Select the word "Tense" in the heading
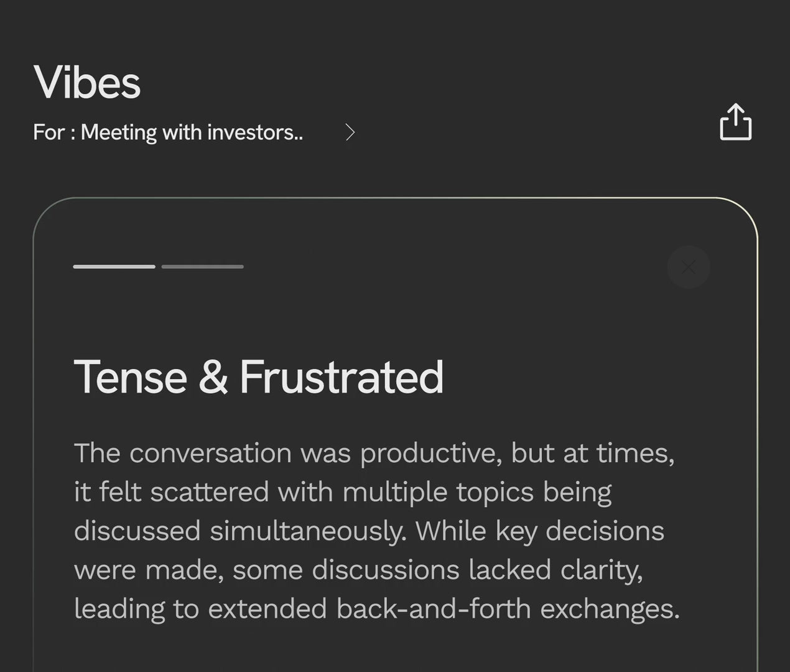This screenshot has width=790, height=672. 131,377
